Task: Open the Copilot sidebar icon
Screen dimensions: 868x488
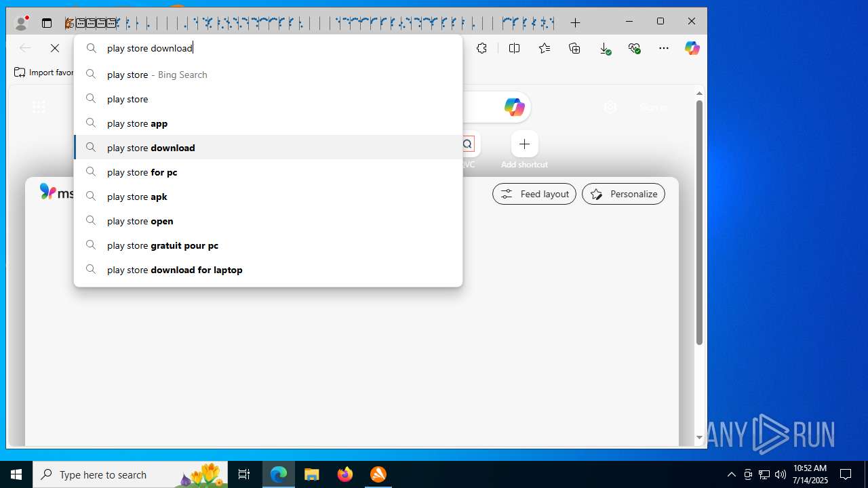Action: click(x=692, y=48)
